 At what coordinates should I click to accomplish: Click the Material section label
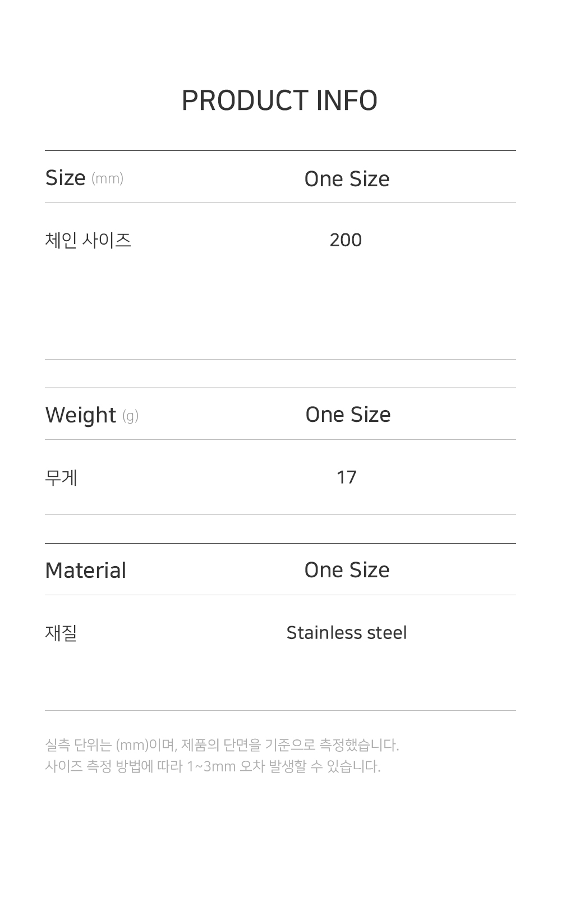click(x=85, y=571)
